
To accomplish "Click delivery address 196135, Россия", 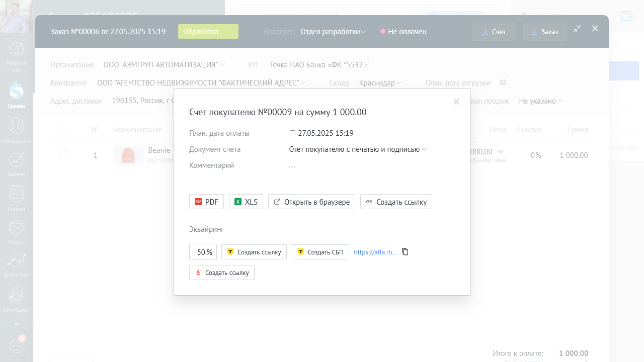I will (x=143, y=101).
